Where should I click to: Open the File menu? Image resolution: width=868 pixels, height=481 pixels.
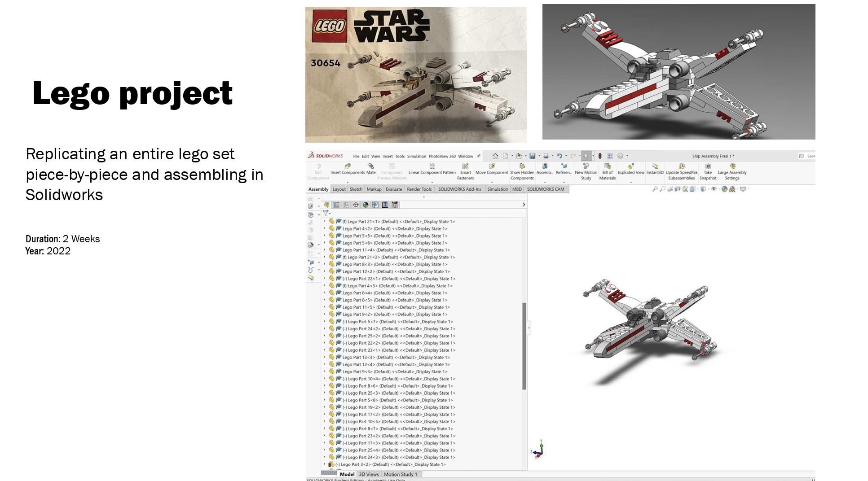[x=356, y=157]
